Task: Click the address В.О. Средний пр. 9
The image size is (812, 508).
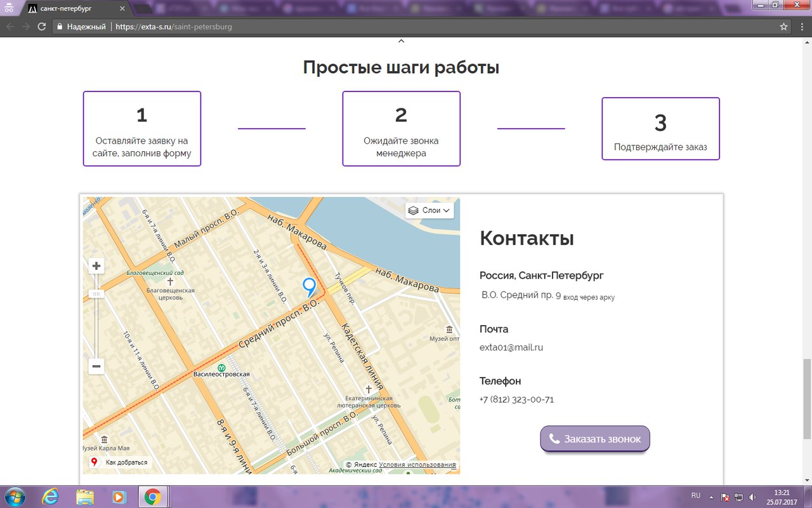Action: 521,295
